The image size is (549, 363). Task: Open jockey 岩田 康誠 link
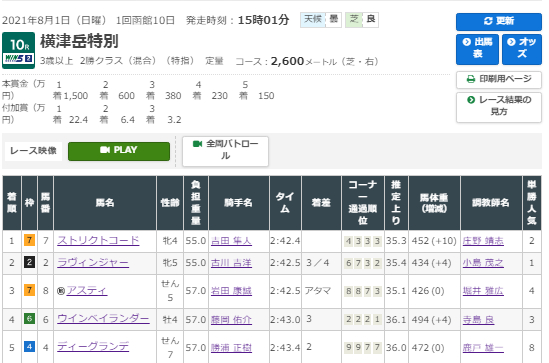click(x=231, y=291)
